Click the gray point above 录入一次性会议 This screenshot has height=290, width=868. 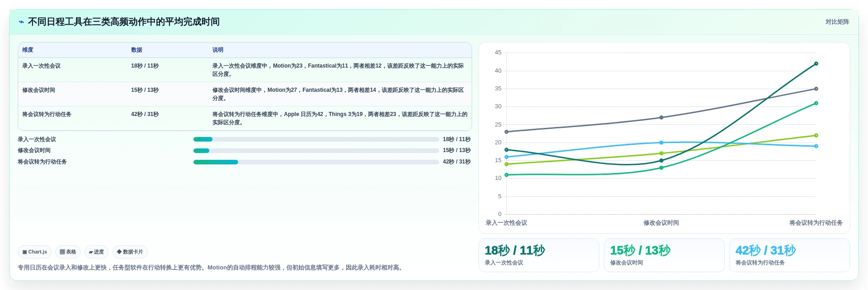click(506, 132)
